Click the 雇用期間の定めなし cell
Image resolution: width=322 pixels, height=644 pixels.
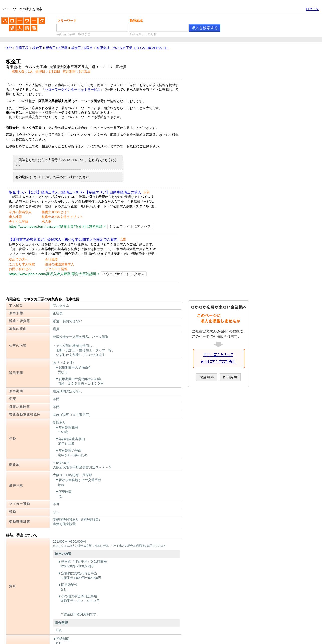coord(115,391)
